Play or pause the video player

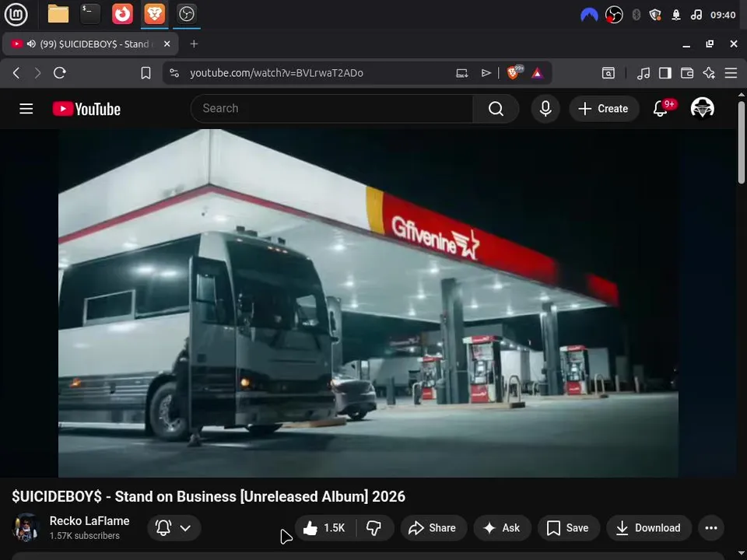pyautogui.click(x=368, y=303)
